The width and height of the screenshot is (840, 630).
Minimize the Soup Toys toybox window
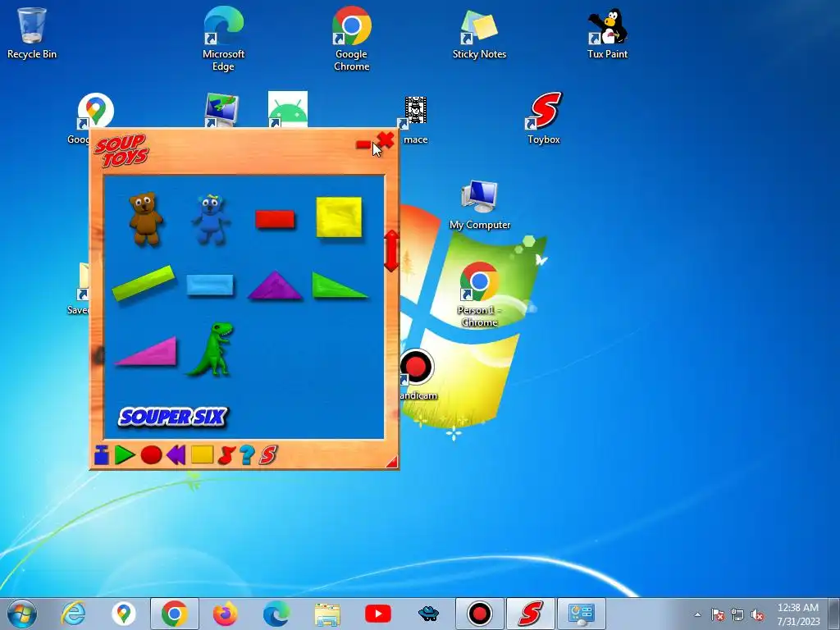click(363, 144)
